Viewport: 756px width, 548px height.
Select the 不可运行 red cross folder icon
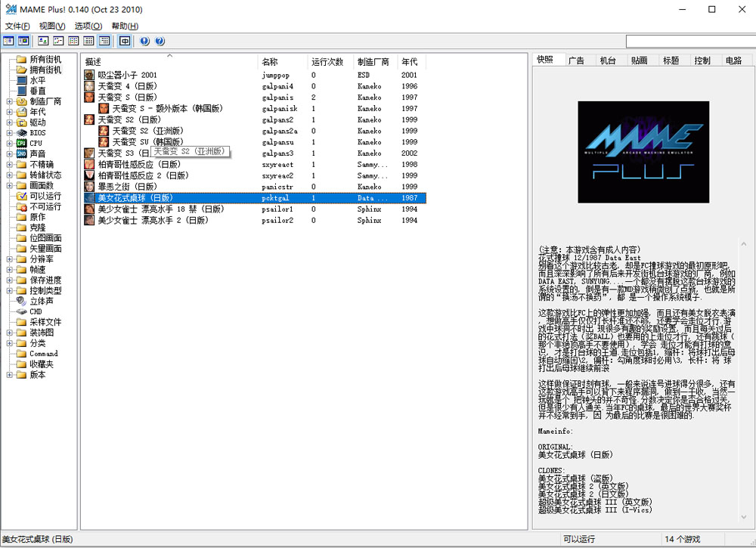coord(22,206)
